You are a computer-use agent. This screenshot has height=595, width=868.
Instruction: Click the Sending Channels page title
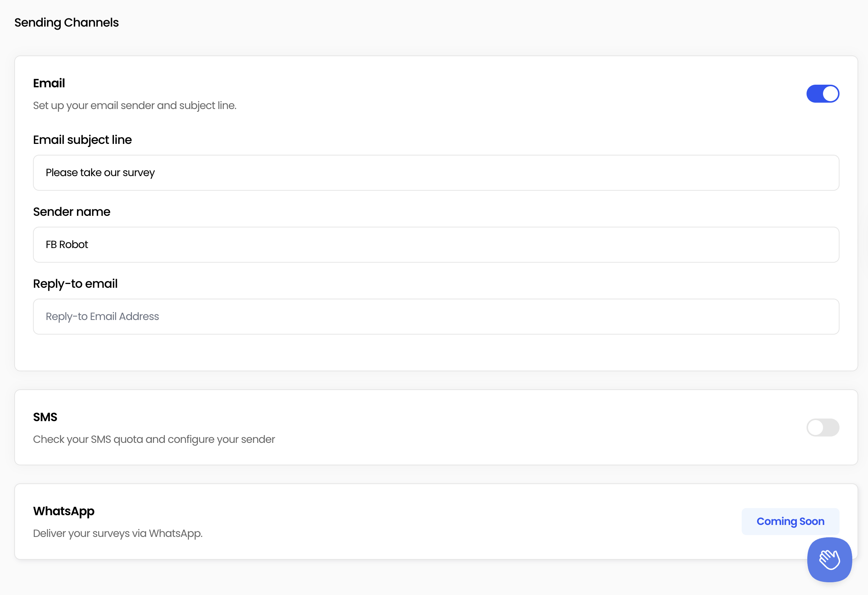[66, 22]
